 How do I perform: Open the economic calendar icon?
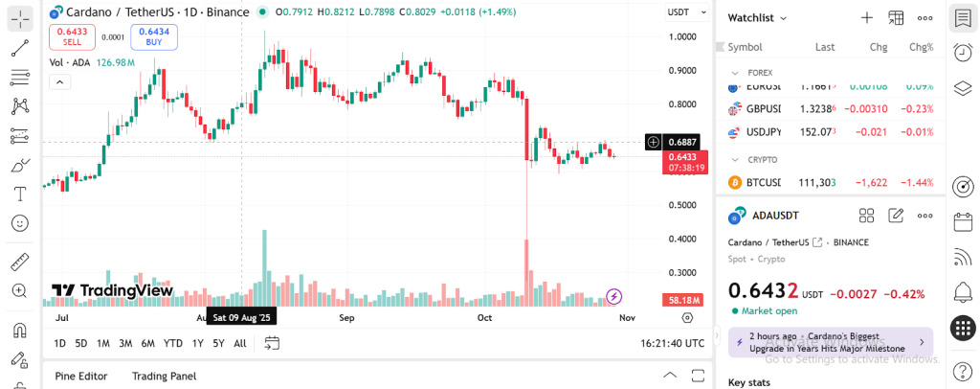(963, 222)
